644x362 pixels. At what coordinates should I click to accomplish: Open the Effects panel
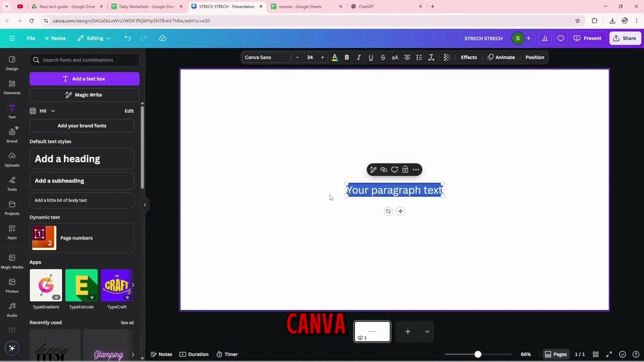pos(469,57)
